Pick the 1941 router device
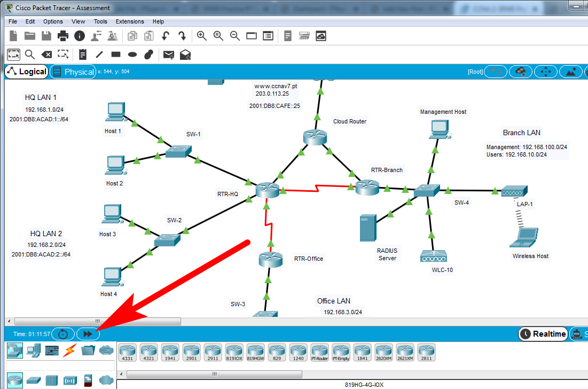 (x=170, y=353)
